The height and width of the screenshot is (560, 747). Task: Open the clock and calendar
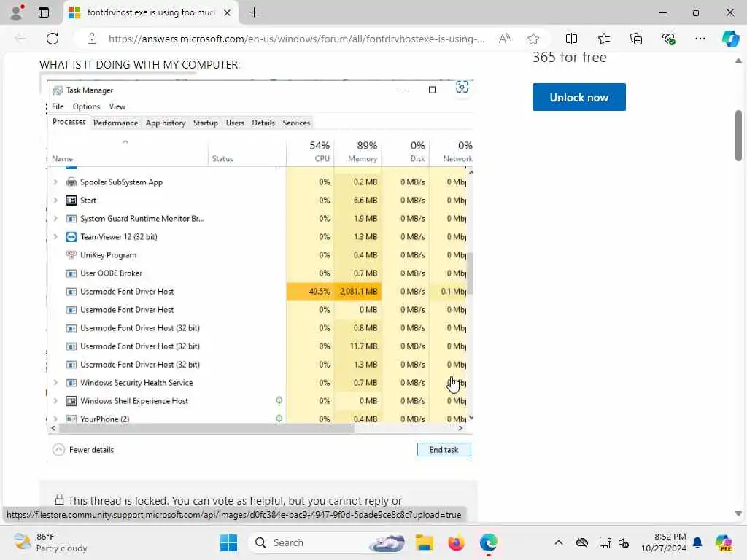pos(663,542)
